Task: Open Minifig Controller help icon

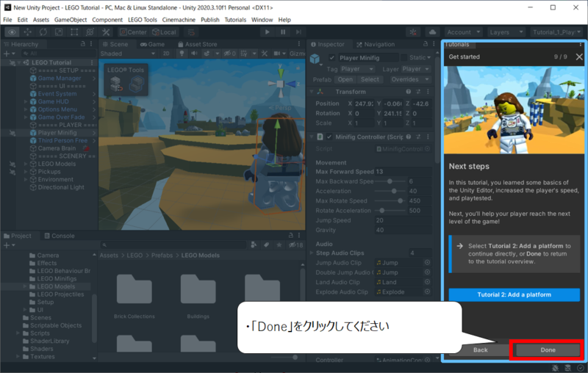Action: (409, 137)
